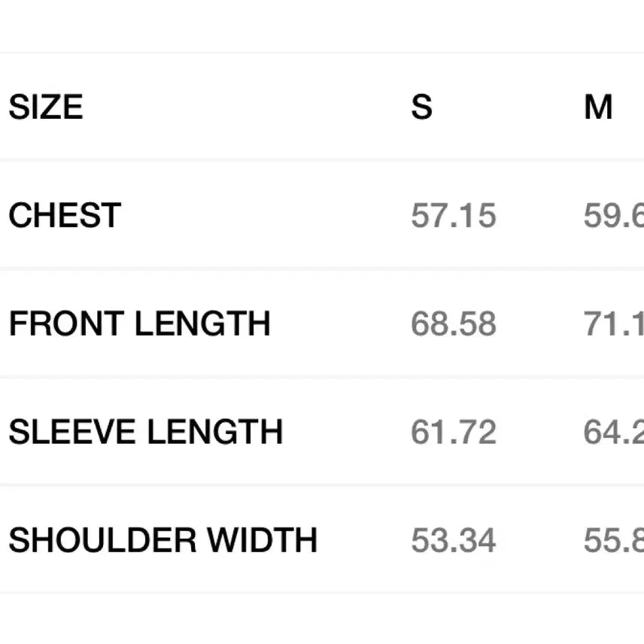The image size is (644, 644).
Task: Click the size M shoulder width 55.8
Action: 614,540
